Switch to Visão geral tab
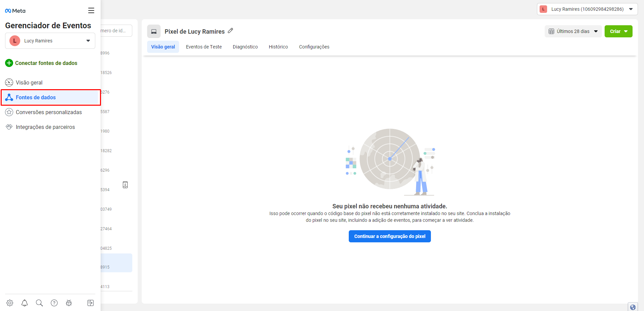This screenshot has width=644, height=311. (163, 47)
